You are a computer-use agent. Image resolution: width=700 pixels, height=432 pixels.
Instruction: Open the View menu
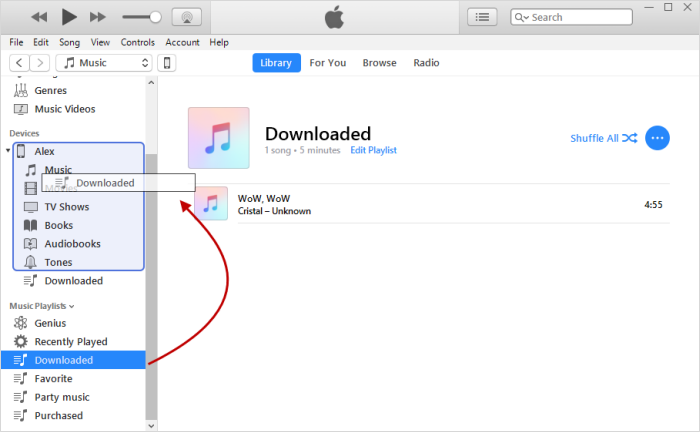[100, 42]
